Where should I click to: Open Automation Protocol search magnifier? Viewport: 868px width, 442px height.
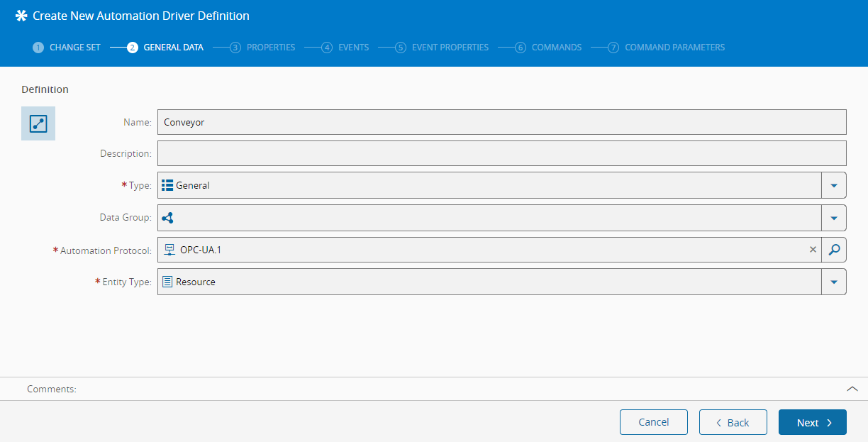834,250
